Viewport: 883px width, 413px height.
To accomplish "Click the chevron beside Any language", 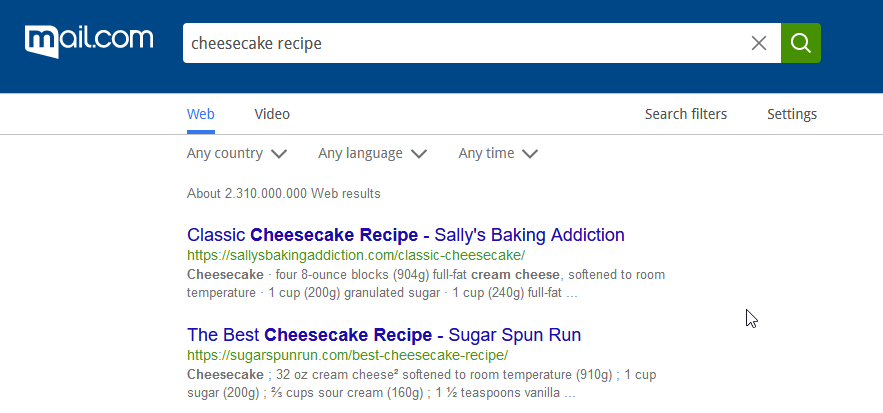I will (419, 154).
